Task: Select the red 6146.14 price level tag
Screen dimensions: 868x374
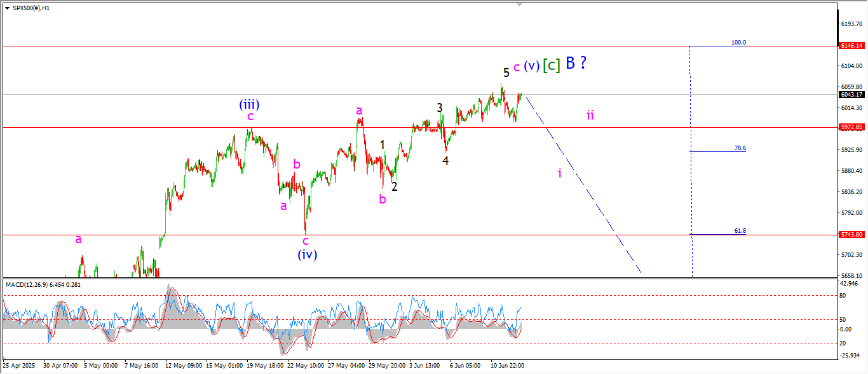Action: 851,46
